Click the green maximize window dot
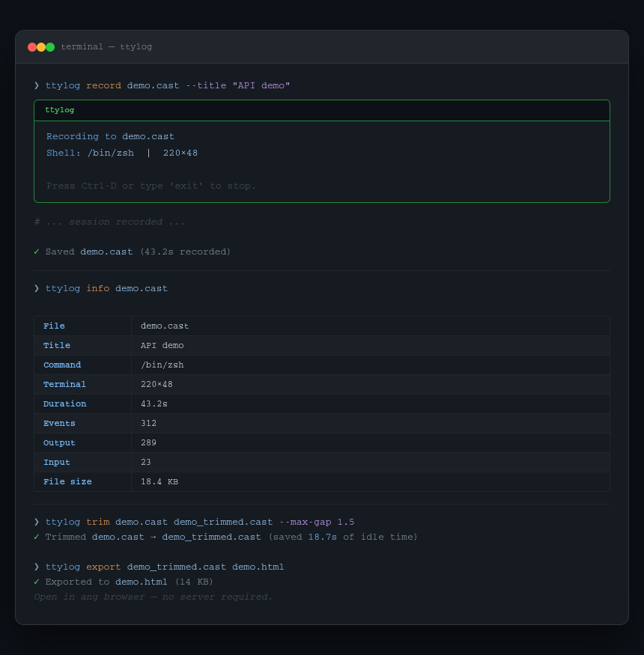The height and width of the screenshot is (655, 644). 50,46
